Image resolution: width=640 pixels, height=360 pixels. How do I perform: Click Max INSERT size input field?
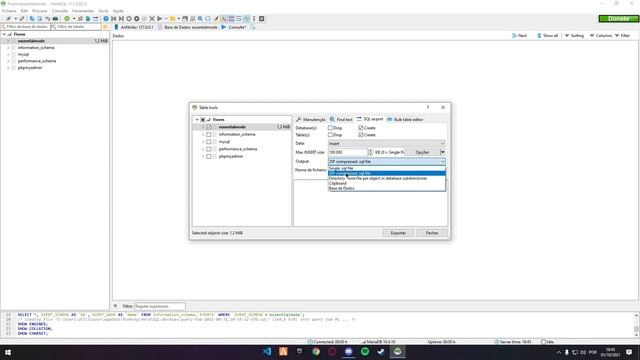(348, 152)
